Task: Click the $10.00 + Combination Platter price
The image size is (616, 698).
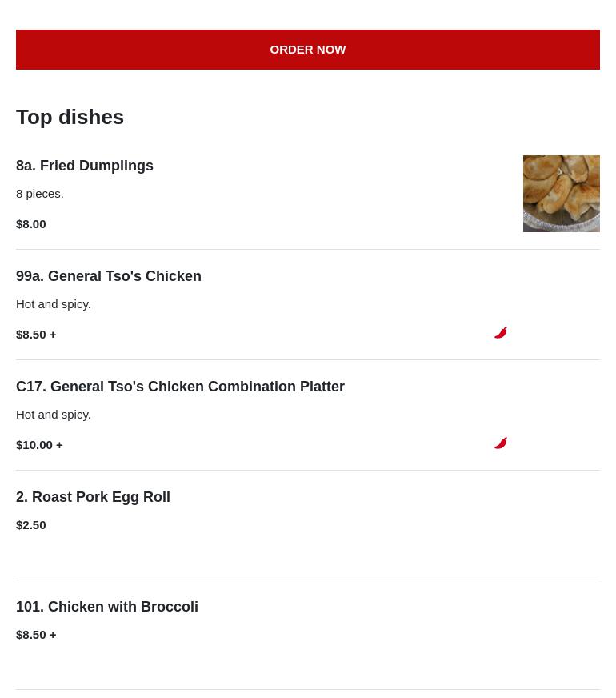Action: click(x=39, y=445)
